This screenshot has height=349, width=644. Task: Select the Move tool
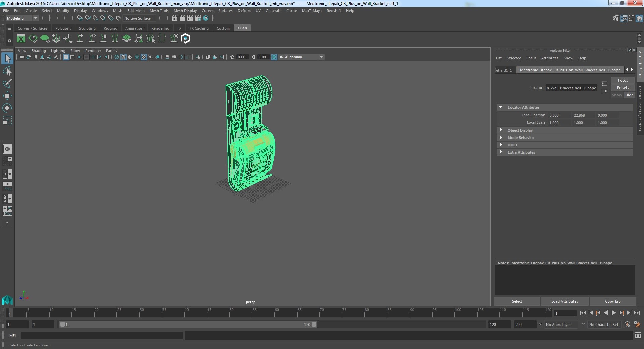click(7, 96)
